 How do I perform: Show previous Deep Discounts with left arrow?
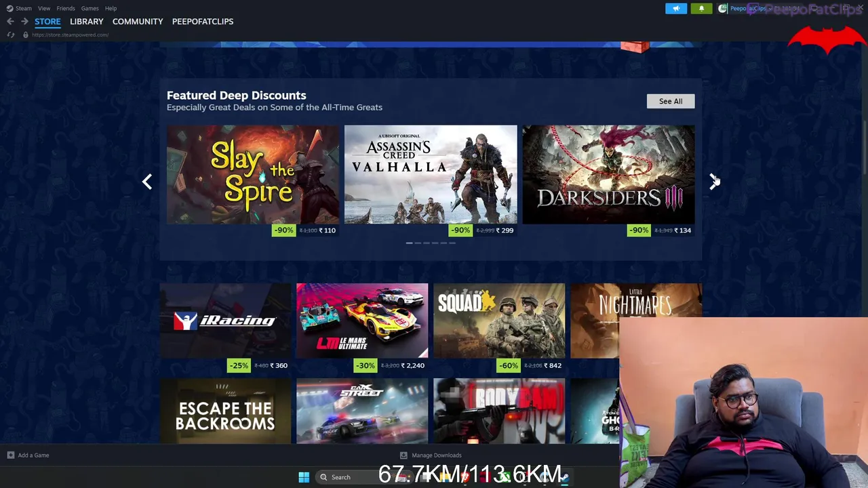(x=147, y=182)
